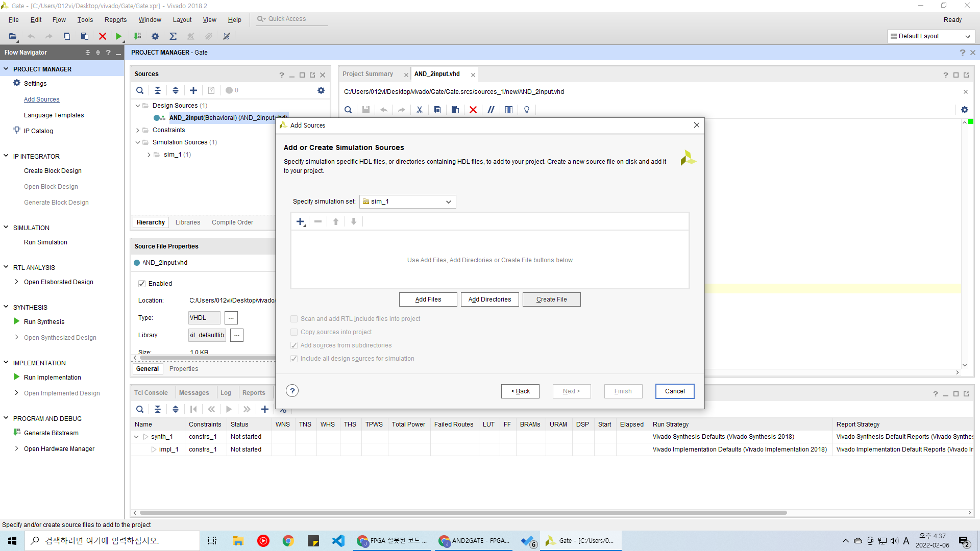Switch to the Compile Order tab
The height and width of the screenshot is (551, 980).
point(232,222)
